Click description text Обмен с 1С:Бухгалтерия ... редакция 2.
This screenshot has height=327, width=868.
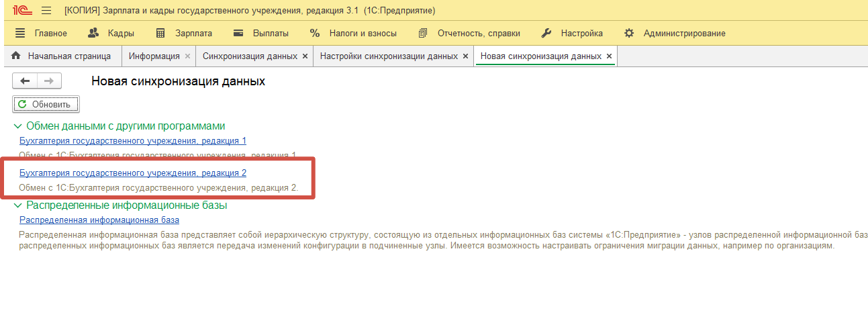click(158, 187)
